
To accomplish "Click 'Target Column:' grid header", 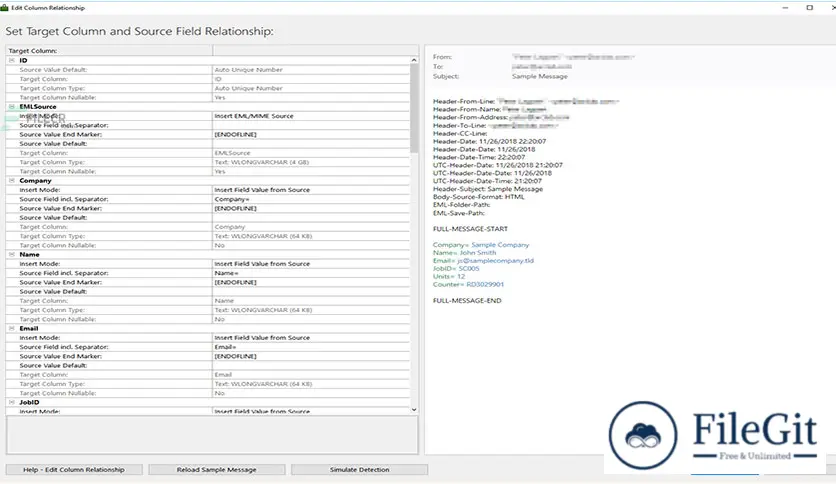I will (33, 51).
